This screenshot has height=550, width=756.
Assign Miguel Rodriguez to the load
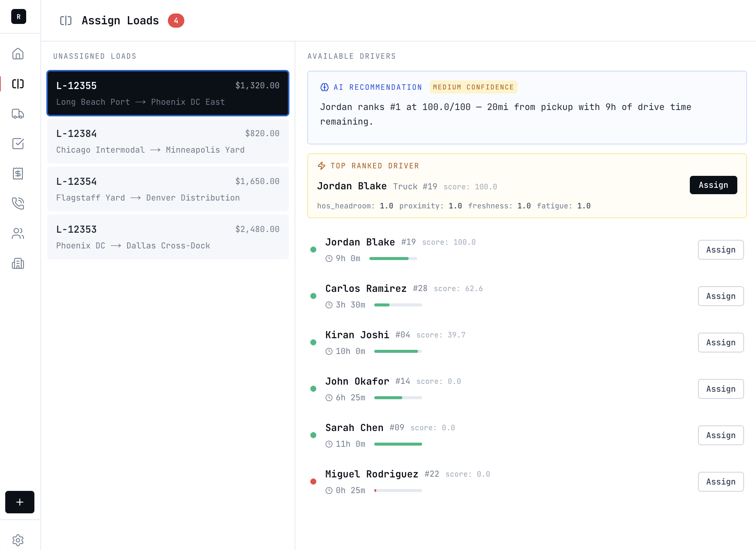(x=720, y=482)
